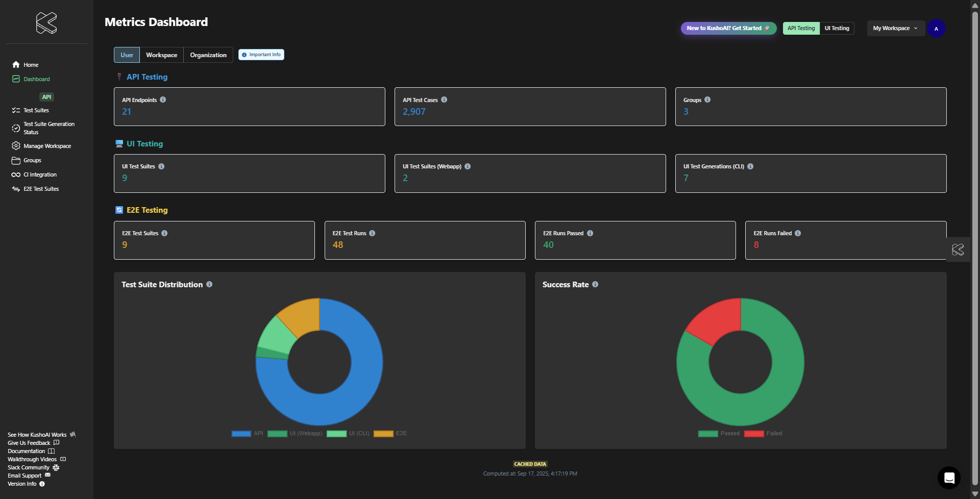Open the Email Support link
Viewport: 980px width, 499px height.
point(29,476)
